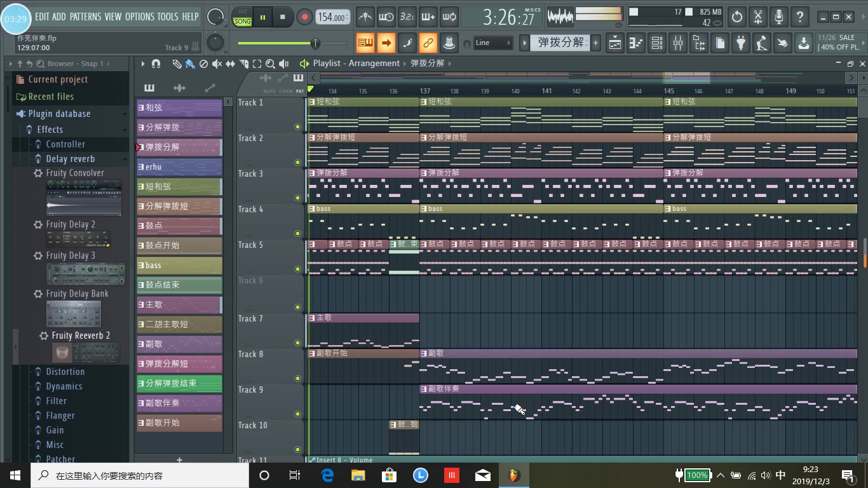Select the 副歌伴奏 pattern in picker
The image size is (868, 488).
pos(179,403)
